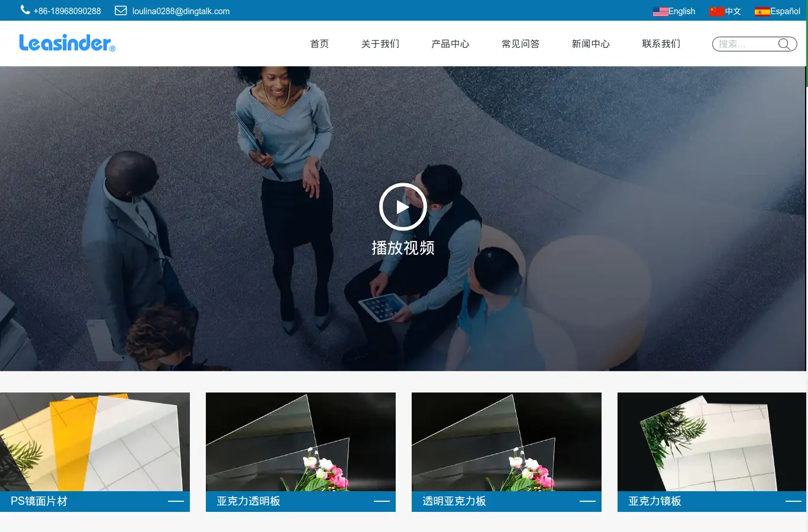Open the 联系我们 menu item
The height and width of the screenshot is (532, 808).
pyautogui.click(x=661, y=44)
